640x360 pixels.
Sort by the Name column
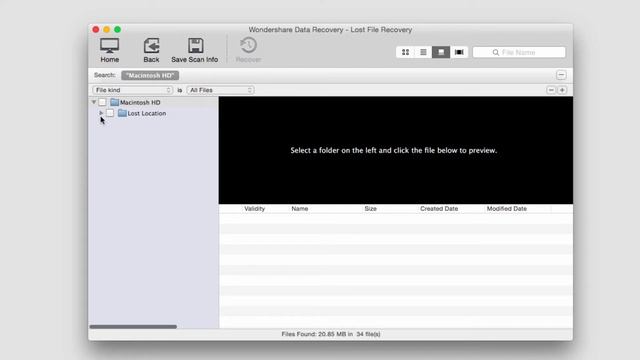[300, 209]
